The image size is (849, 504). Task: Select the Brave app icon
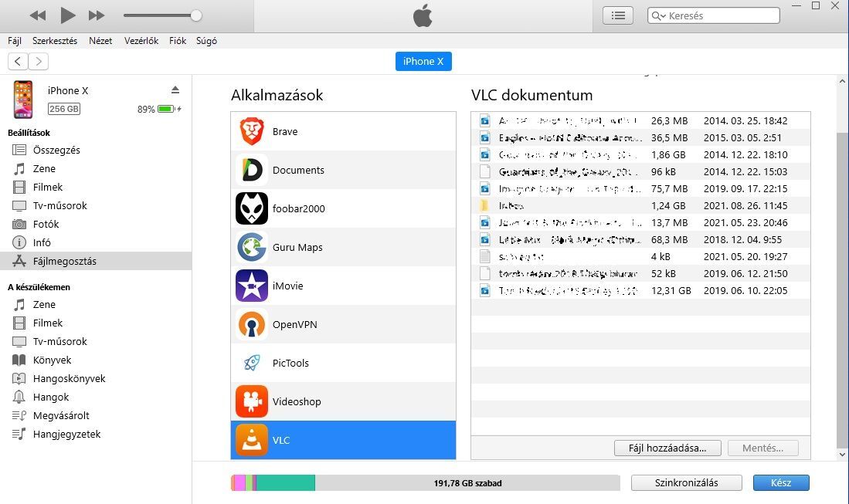tap(252, 131)
